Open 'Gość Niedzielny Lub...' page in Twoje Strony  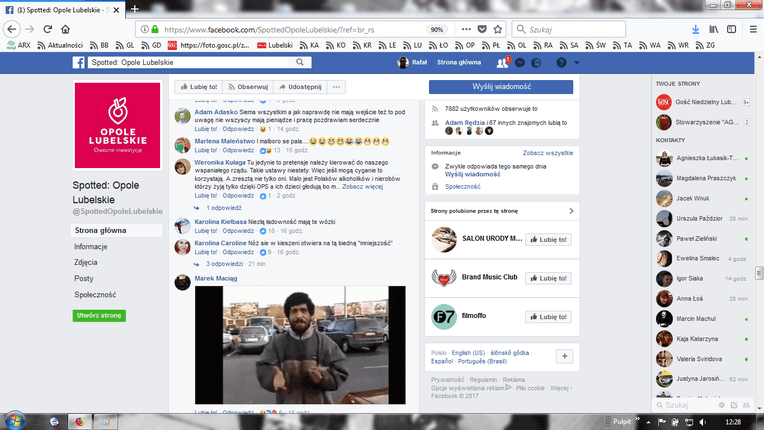(x=702, y=102)
